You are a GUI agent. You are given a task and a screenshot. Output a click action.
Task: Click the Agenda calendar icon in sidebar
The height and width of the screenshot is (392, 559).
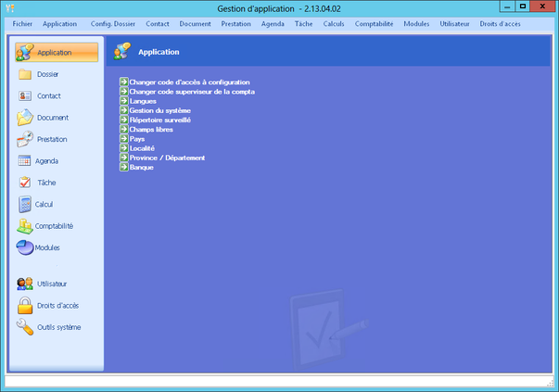click(25, 160)
